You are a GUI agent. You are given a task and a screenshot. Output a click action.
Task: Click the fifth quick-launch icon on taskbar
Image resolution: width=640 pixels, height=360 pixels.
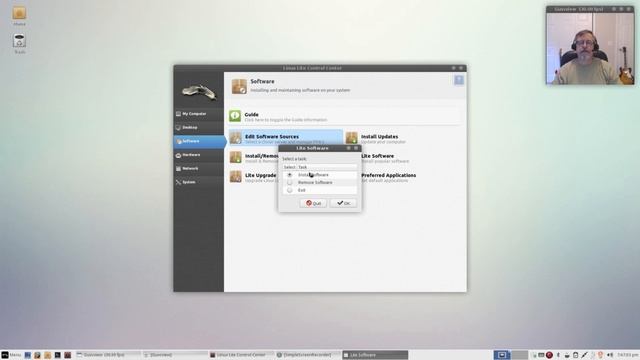click(68, 355)
